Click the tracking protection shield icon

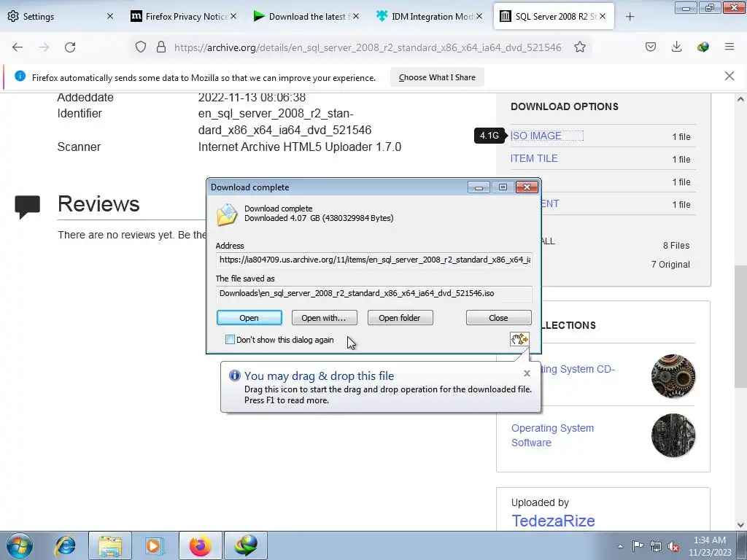click(x=141, y=47)
